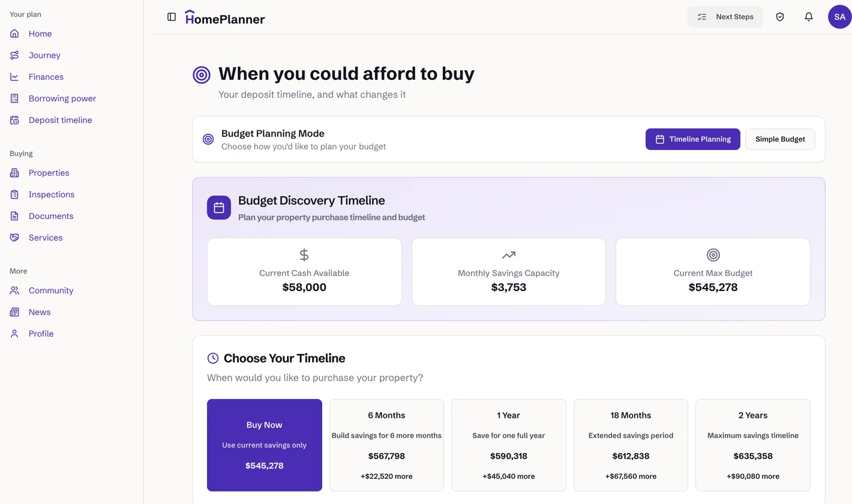Click the Borrowing power calculator icon
The height and width of the screenshot is (504, 852).
14,98
